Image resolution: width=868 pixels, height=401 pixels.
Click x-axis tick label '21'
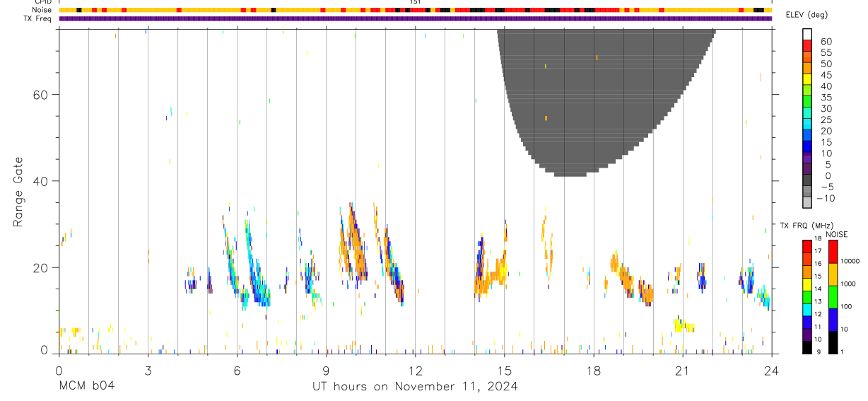pos(683,370)
